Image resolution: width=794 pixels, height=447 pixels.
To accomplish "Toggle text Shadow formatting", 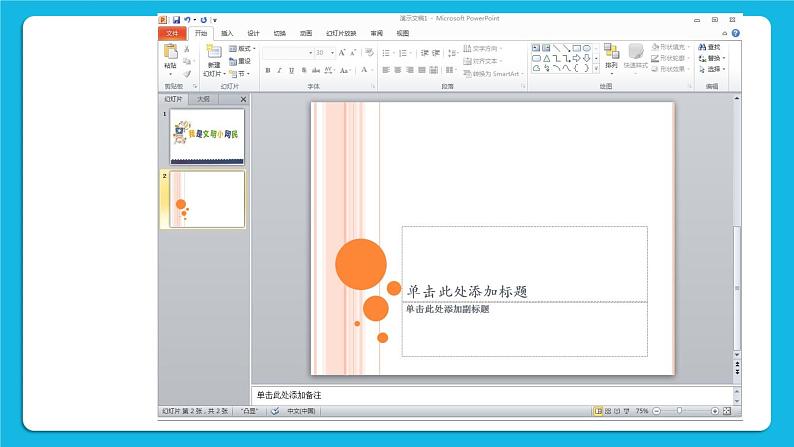I will pyautogui.click(x=304, y=70).
